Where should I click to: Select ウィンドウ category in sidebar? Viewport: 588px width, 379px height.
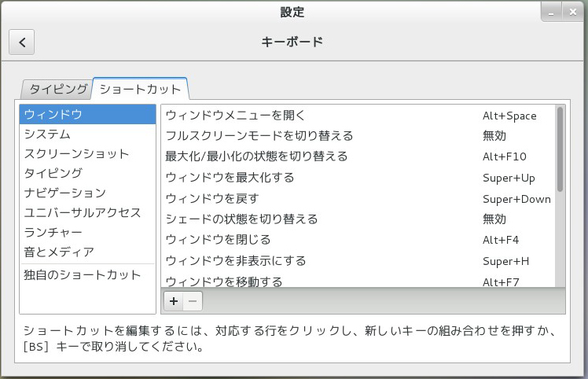tap(87, 115)
